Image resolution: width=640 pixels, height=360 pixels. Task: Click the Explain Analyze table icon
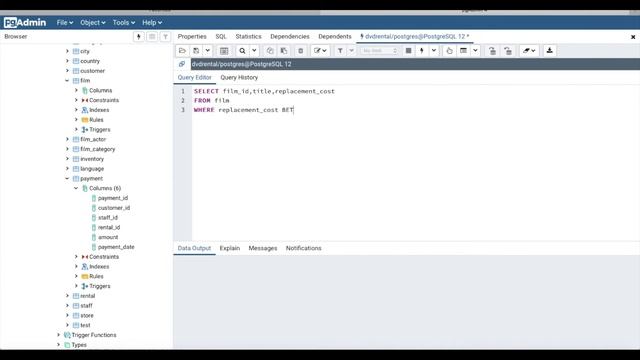click(x=463, y=51)
